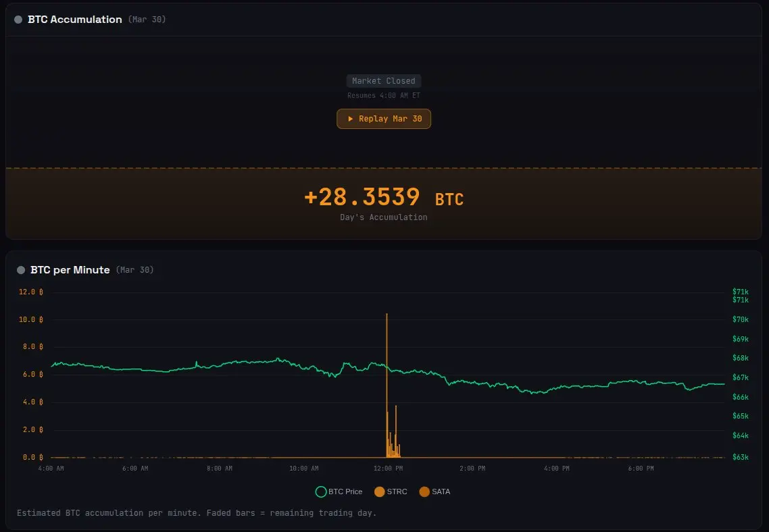
Task: Click the Day's Accumulation label
Action: click(384, 217)
